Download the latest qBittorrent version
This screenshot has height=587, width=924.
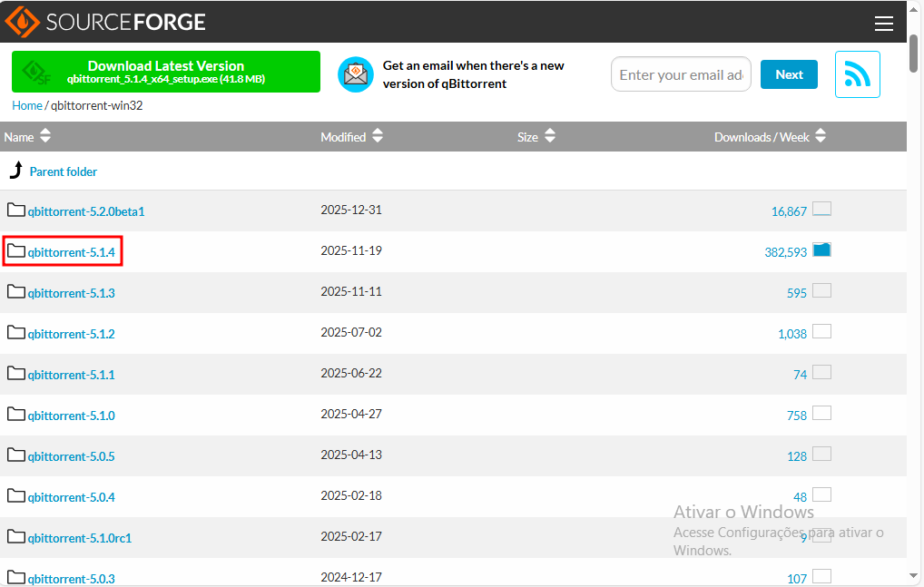tap(165, 70)
